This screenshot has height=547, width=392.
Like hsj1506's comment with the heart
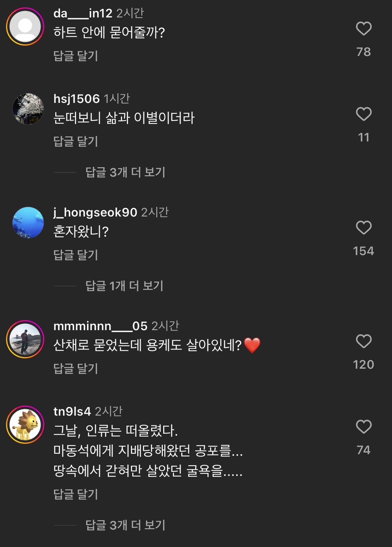(x=364, y=114)
